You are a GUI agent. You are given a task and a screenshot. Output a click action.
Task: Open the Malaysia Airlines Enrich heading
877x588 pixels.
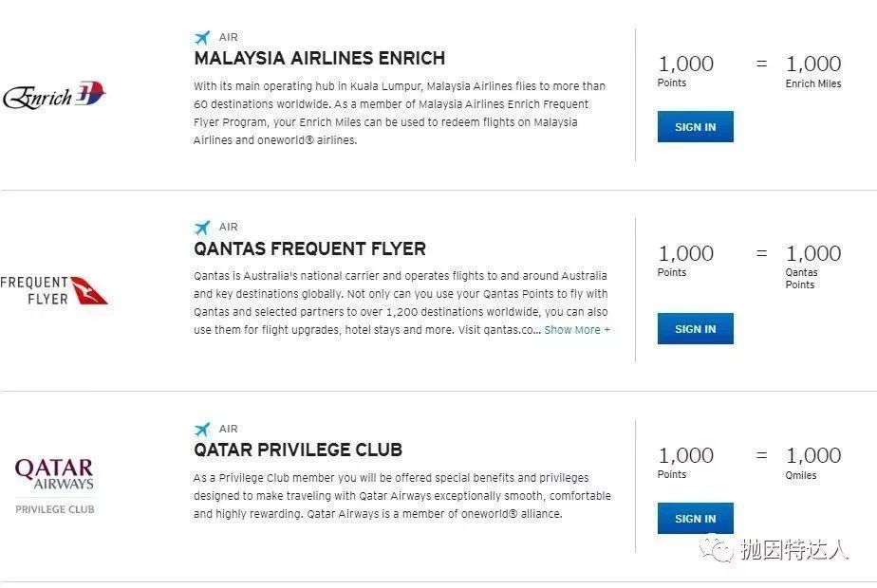pyautogui.click(x=319, y=58)
